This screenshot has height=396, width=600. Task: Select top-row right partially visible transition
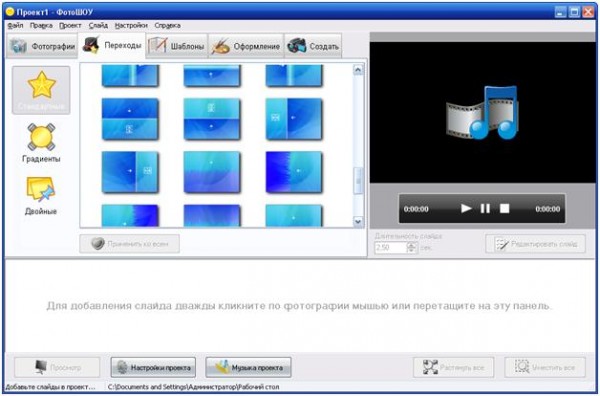point(293,75)
